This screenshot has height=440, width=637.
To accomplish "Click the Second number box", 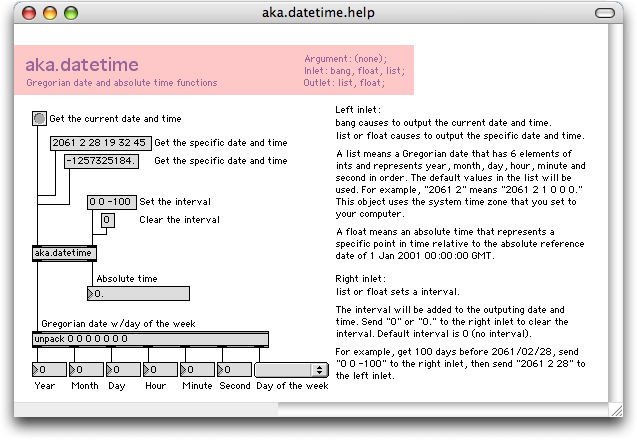I will [234, 370].
